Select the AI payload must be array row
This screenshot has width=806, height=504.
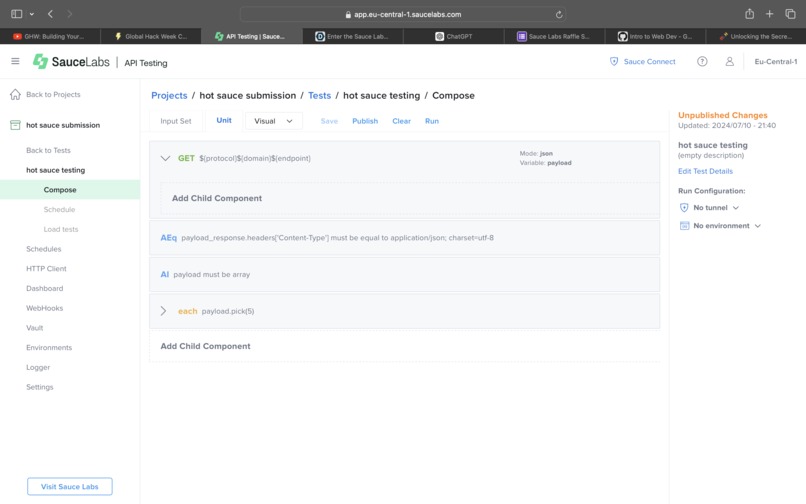tap(405, 275)
